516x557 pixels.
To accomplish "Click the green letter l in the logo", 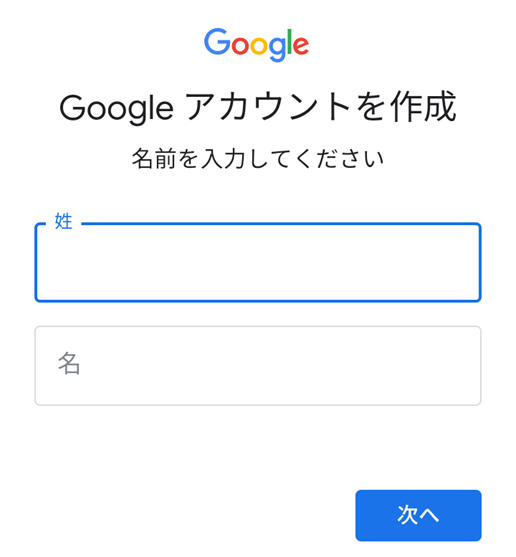I will [290, 42].
